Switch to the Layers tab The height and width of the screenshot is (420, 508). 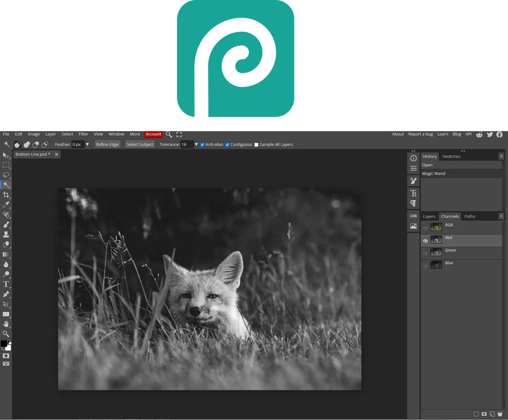pyautogui.click(x=429, y=217)
